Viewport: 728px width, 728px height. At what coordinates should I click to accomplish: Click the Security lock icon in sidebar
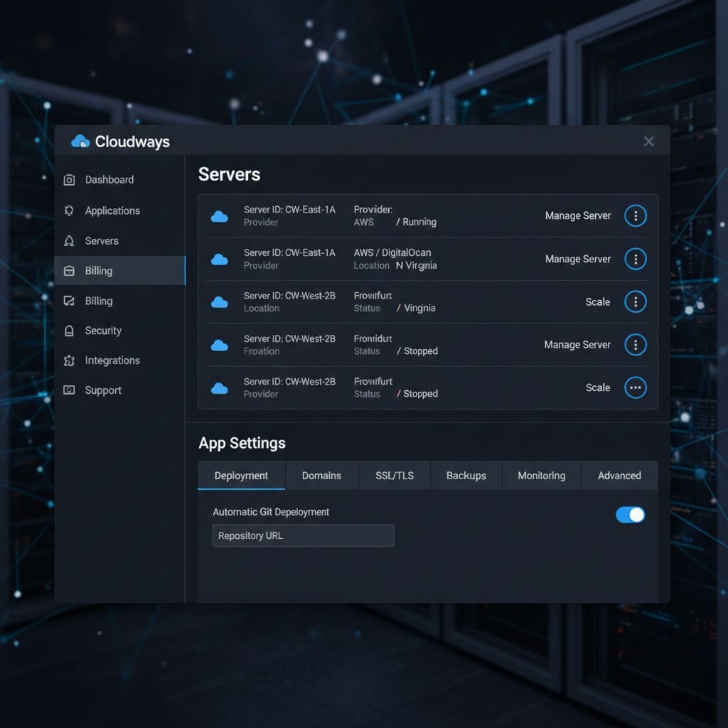69,331
